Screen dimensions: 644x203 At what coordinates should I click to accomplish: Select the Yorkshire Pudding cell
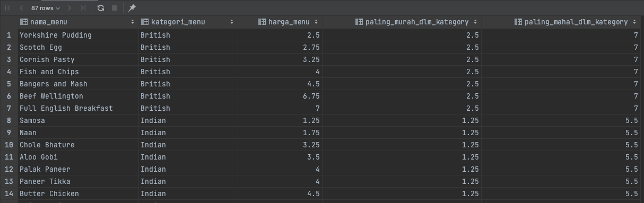[77, 35]
